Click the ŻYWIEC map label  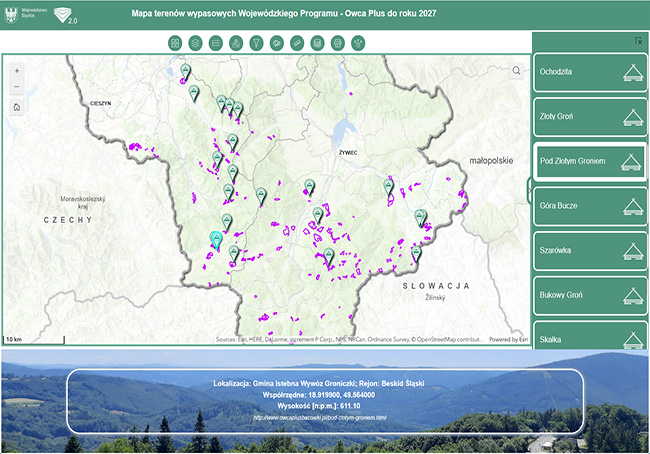(348, 153)
